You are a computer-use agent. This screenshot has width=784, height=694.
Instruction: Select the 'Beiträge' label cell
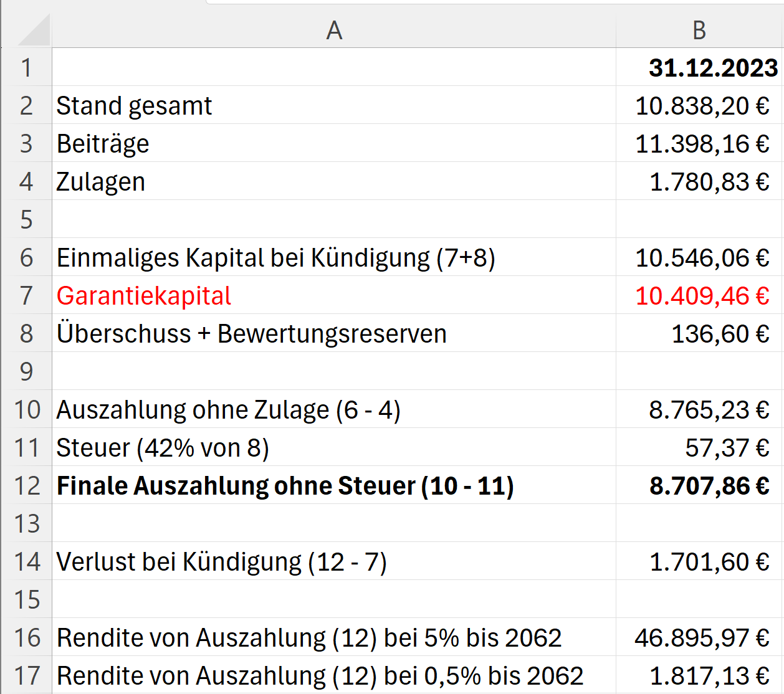tap(103, 144)
